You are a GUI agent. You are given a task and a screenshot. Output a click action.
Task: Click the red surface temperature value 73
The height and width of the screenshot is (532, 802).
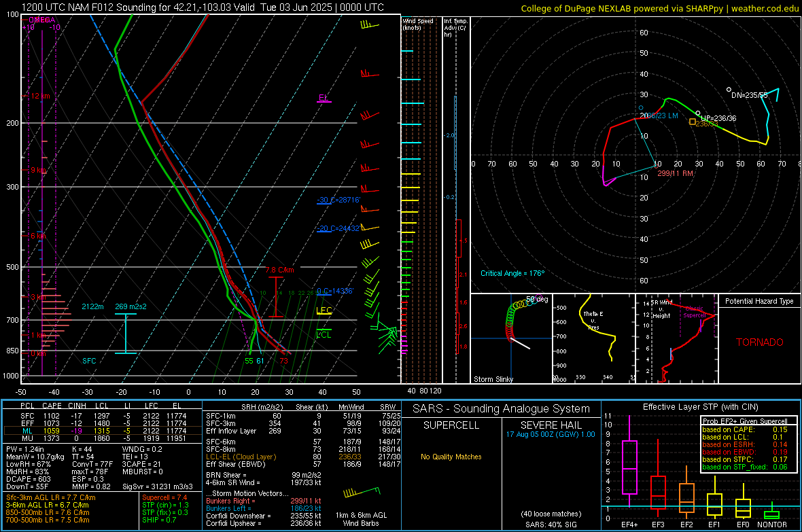click(283, 361)
